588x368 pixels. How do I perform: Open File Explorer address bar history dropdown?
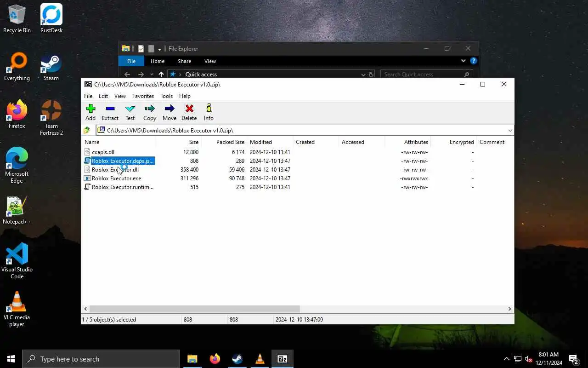click(363, 75)
